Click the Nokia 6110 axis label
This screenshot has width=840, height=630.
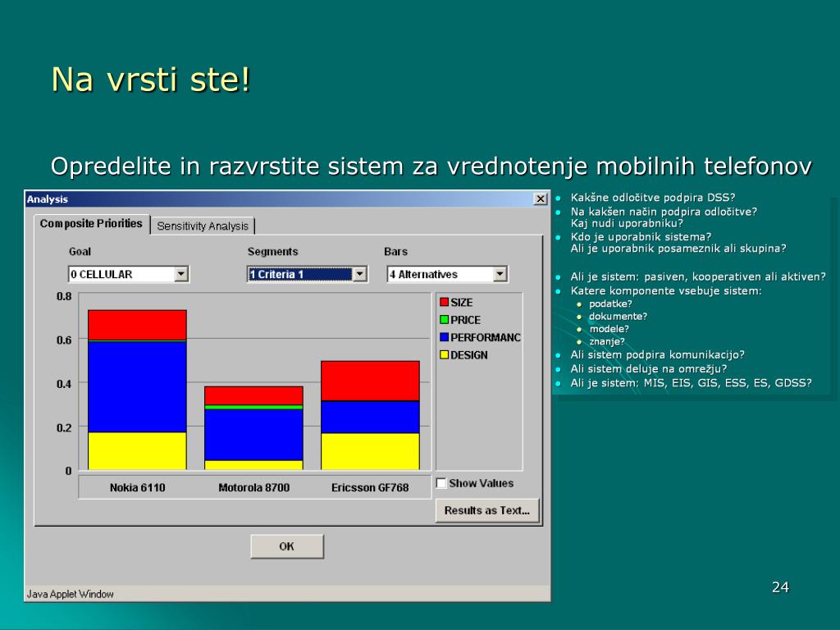coord(138,487)
